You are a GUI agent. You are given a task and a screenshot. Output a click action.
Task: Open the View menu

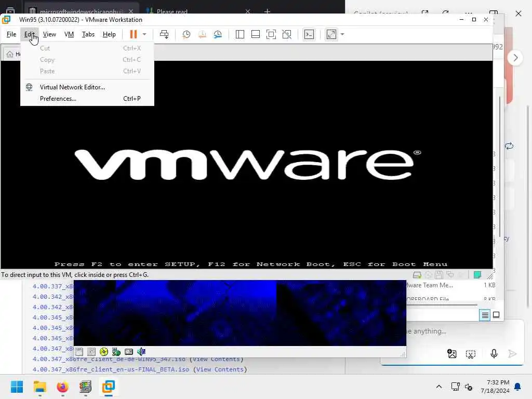coord(49,34)
